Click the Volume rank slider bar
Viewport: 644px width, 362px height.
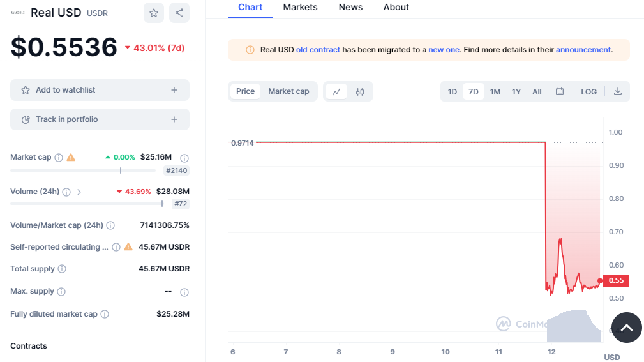click(87, 204)
